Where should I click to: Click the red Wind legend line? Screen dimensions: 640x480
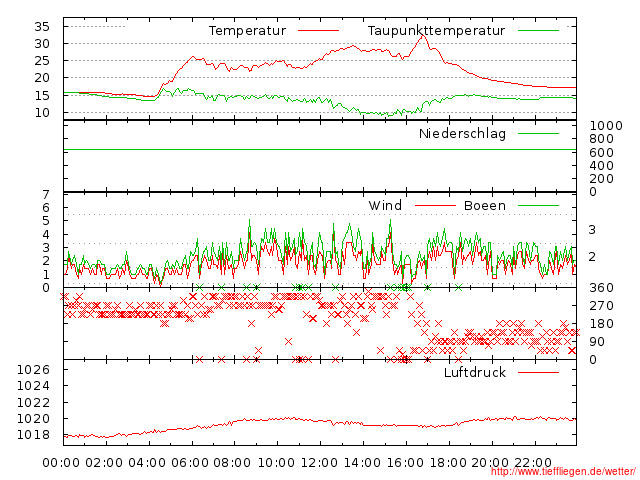click(x=435, y=205)
